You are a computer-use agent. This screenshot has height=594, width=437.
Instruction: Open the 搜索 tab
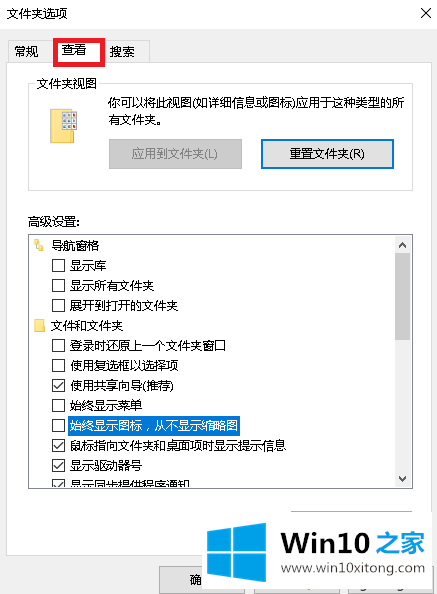pos(122,51)
